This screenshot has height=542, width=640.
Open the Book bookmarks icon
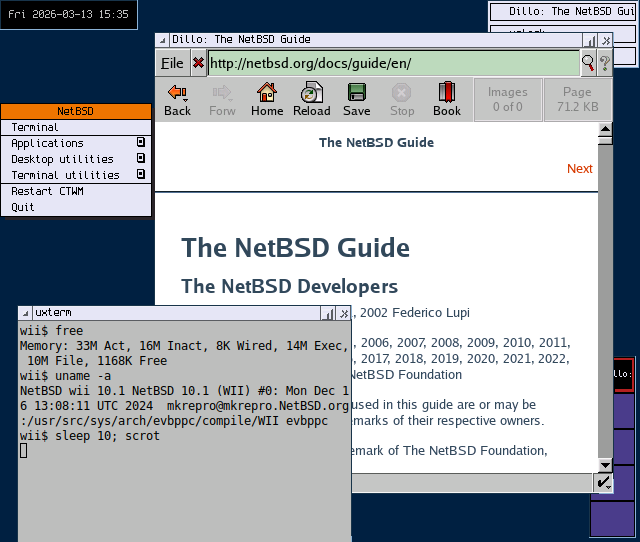446,99
